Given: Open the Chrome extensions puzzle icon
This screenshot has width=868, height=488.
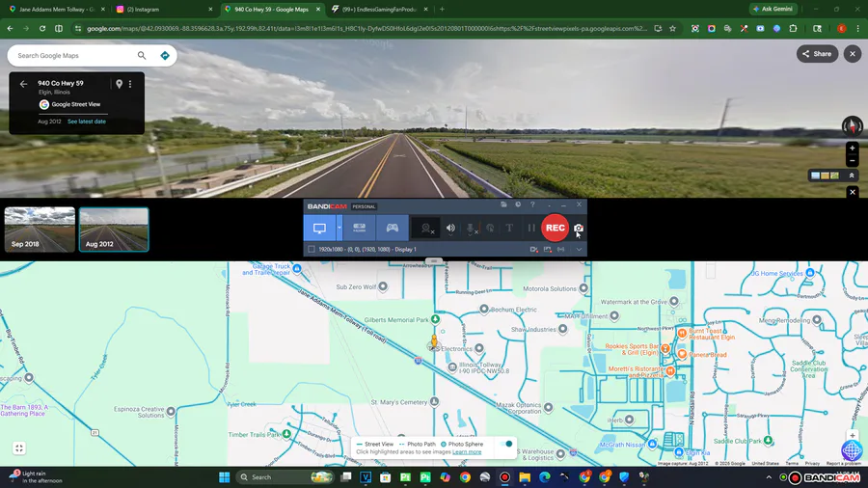Looking at the screenshot, I should click(793, 28).
